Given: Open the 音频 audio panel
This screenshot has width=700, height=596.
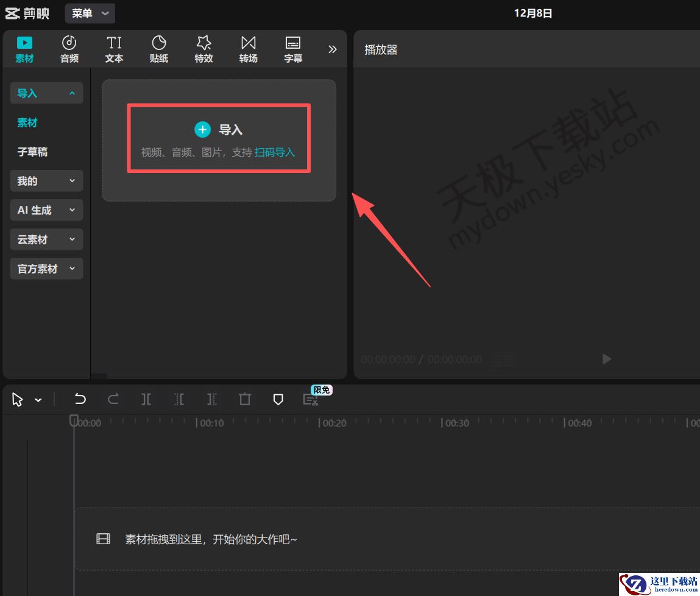Looking at the screenshot, I should (x=69, y=49).
